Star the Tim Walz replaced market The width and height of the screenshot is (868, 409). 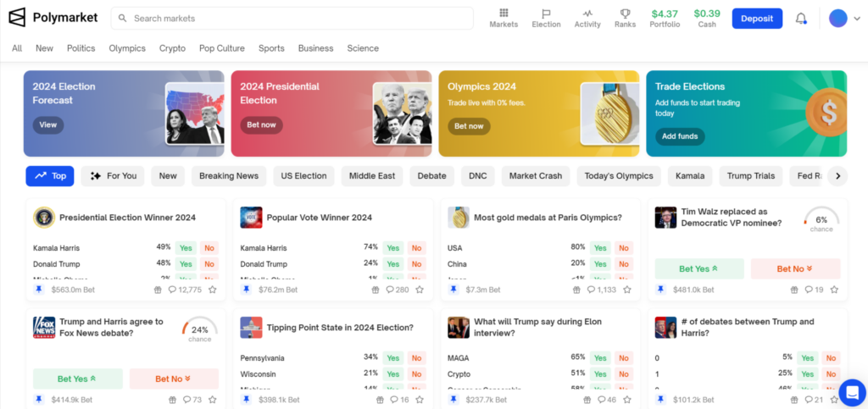(834, 290)
